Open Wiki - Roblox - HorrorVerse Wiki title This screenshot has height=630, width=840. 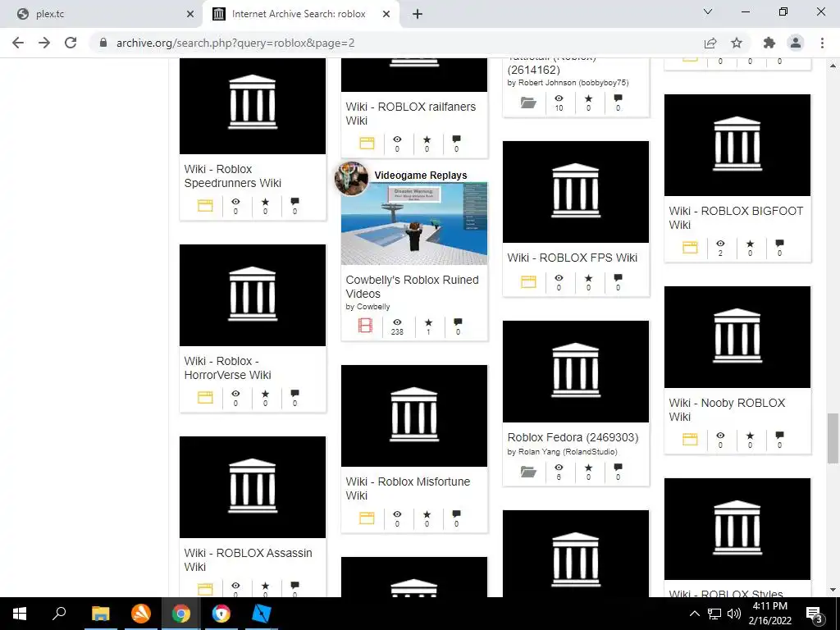[227, 367]
